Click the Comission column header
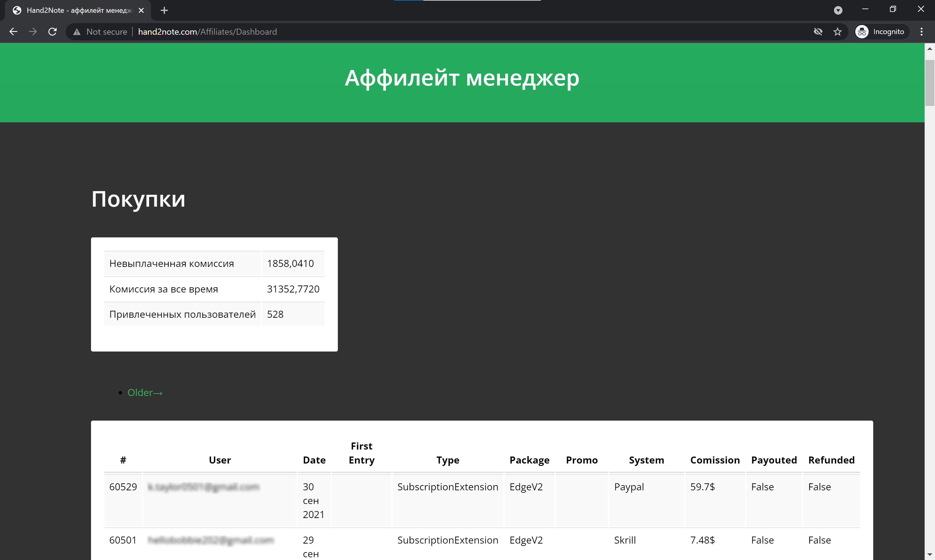This screenshot has width=935, height=560. click(715, 460)
